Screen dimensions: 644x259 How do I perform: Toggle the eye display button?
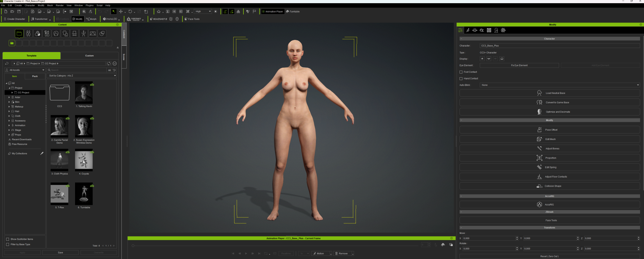(482, 59)
